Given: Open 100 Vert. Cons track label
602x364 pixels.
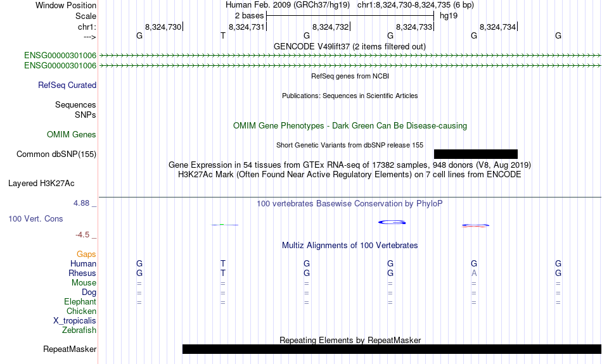Looking at the screenshot, I should coord(35,218).
